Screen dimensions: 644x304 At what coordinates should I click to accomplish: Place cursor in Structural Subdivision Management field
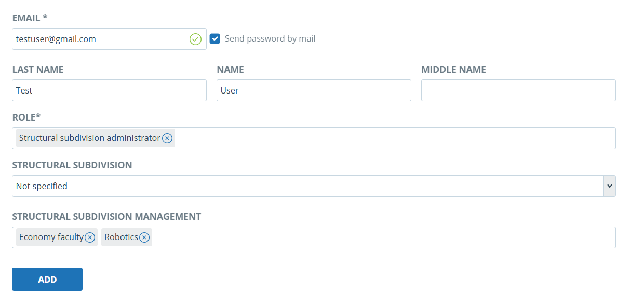pos(384,237)
